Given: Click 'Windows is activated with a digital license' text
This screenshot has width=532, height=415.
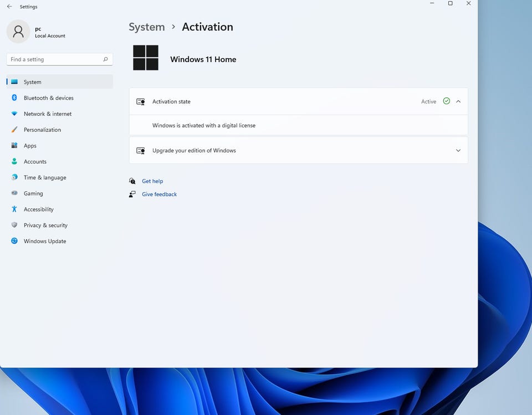Looking at the screenshot, I should pos(204,125).
